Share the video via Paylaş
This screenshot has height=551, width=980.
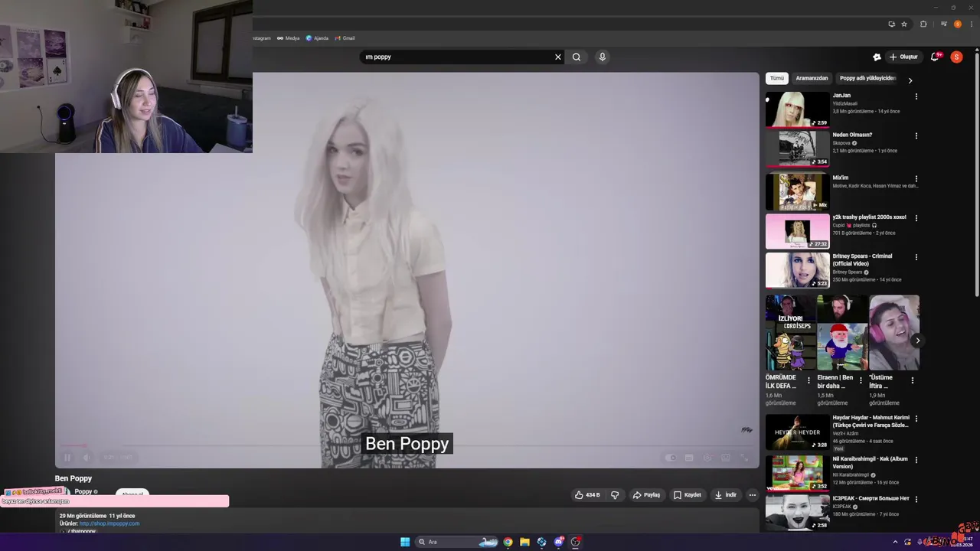pyautogui.click(x=646, y=495)
